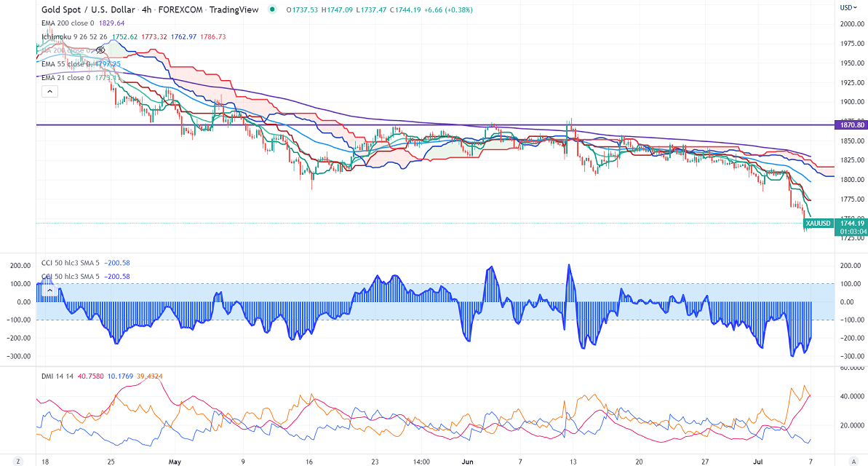Open the timezone Z button
This screenshot has height=466, width=868.
point(18,461)
